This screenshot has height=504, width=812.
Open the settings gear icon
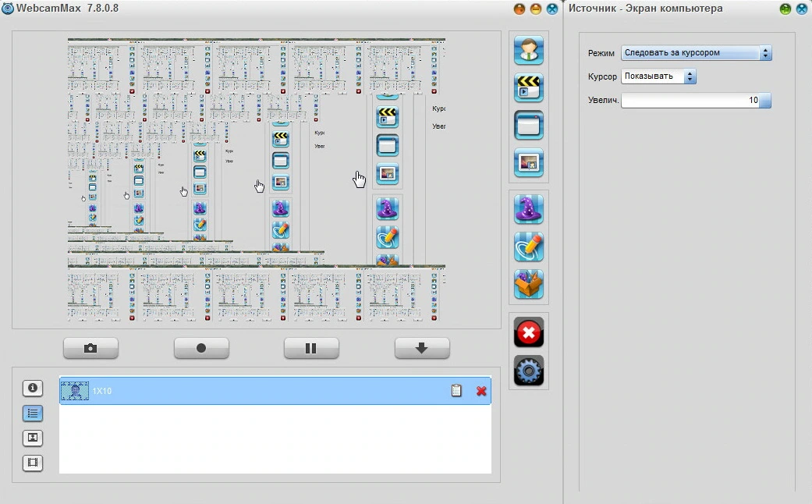point(529,371)
